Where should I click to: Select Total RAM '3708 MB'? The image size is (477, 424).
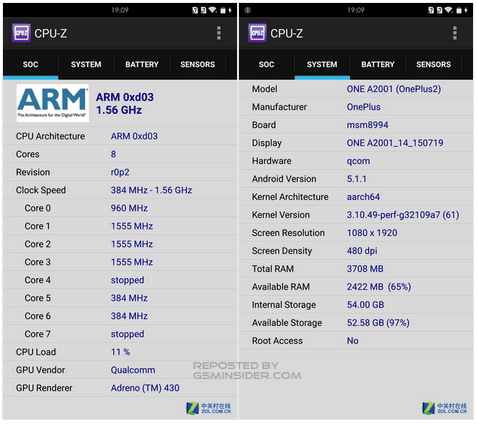tap(365, 269)
